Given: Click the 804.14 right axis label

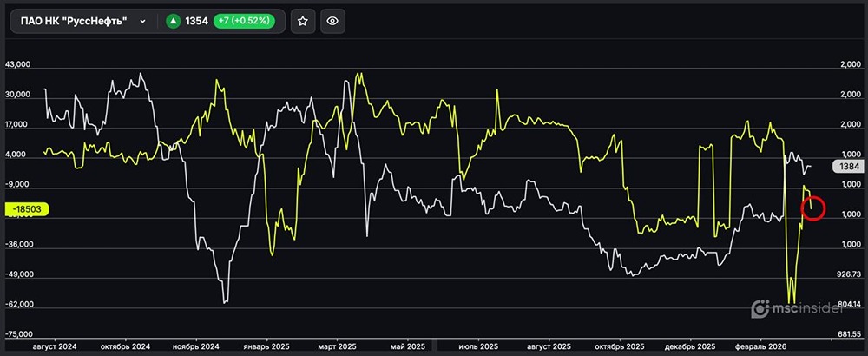Looking at the screenshot, I should (847, 304).
